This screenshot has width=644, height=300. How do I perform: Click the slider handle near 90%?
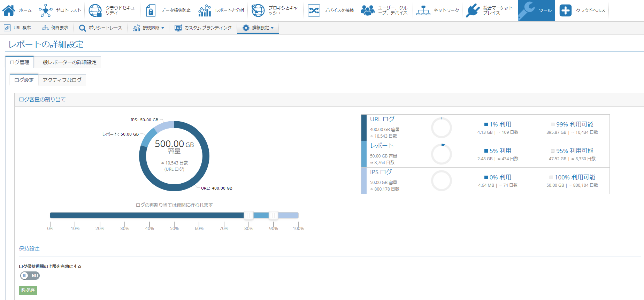pyautogui.click(x=273, y=215)
